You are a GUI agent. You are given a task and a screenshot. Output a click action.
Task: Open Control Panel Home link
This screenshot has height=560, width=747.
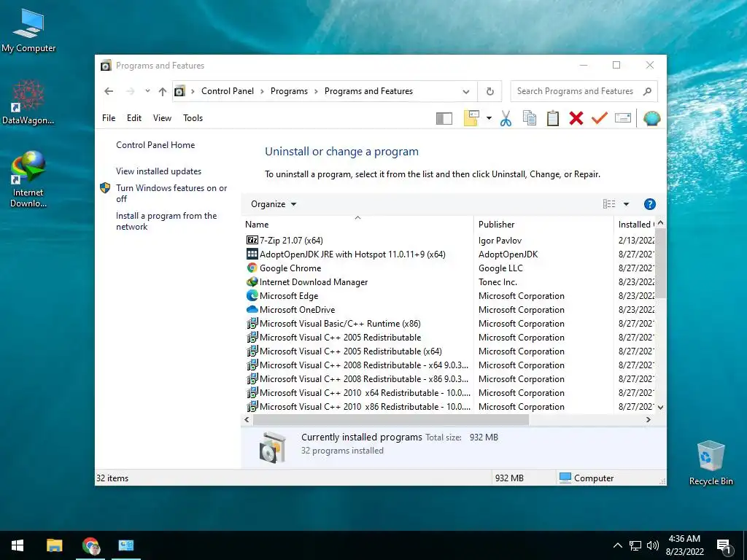(155, 145)
